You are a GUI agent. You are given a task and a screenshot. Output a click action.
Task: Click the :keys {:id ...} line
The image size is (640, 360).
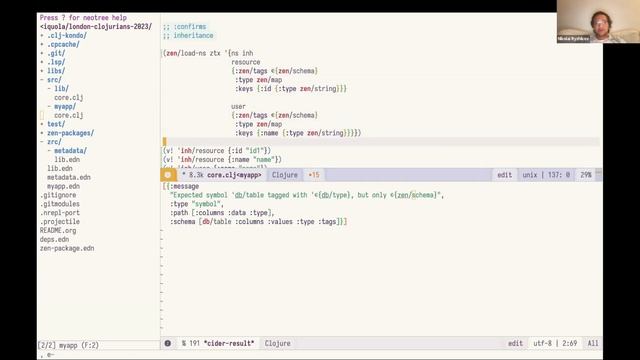click(291, 89)
